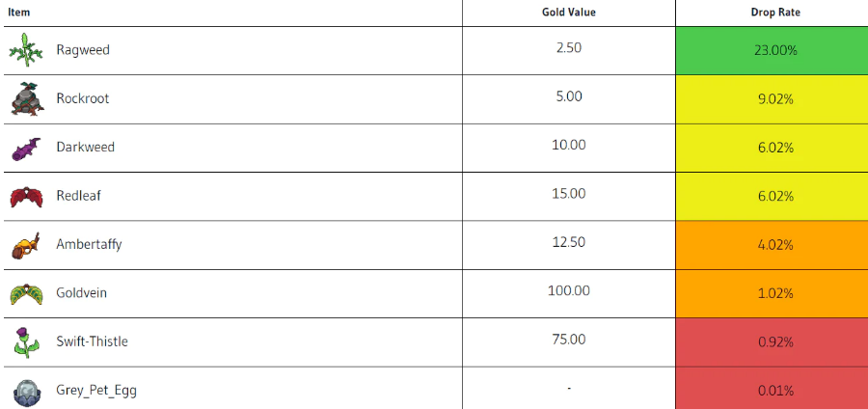Select the Goldvein leaf icon
868x409 pixels.
click(x=26, y=293)
